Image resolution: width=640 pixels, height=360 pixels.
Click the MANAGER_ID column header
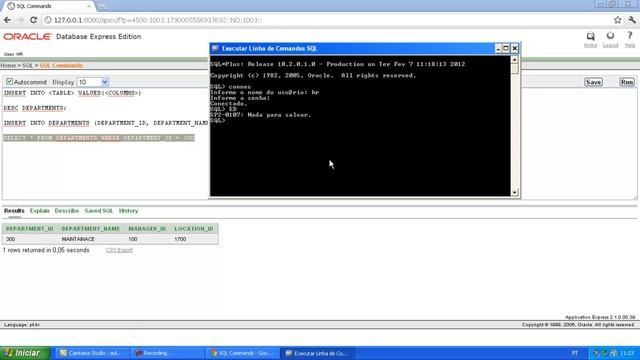(147, 229)
